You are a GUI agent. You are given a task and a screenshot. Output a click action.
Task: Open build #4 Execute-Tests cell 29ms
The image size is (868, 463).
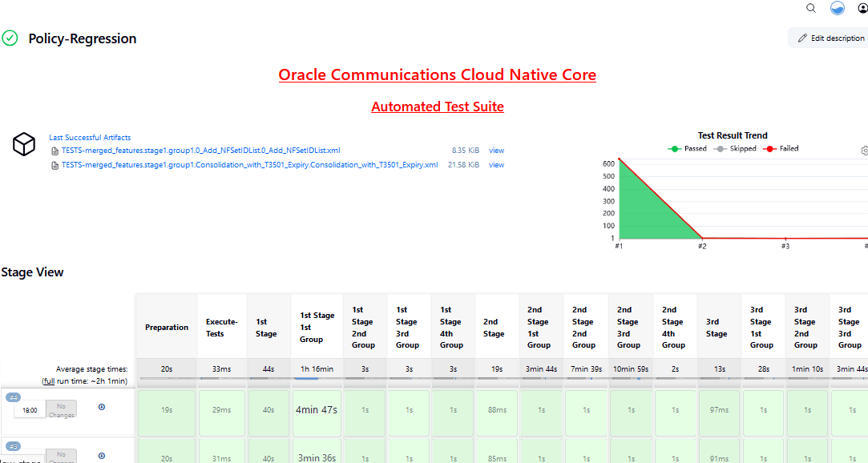221,413
